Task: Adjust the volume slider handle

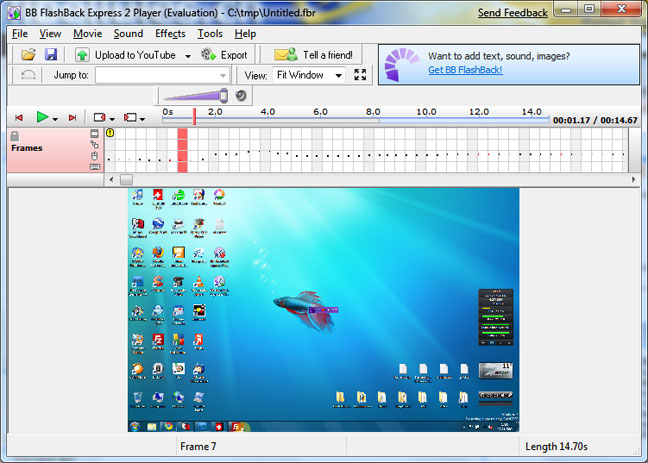Action: [x=224, y=95]
